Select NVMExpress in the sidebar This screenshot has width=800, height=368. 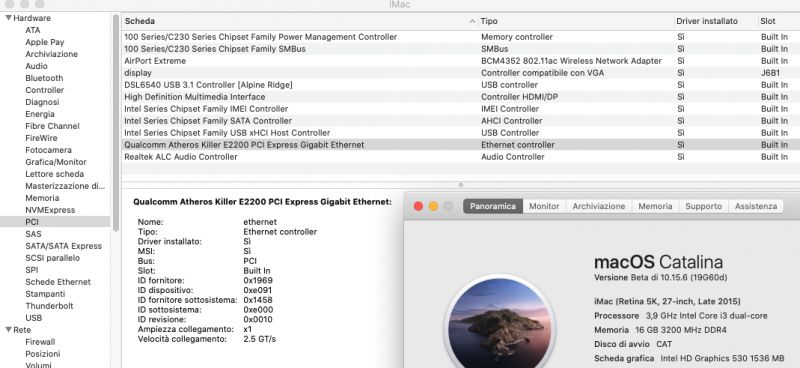pos(50,210)
